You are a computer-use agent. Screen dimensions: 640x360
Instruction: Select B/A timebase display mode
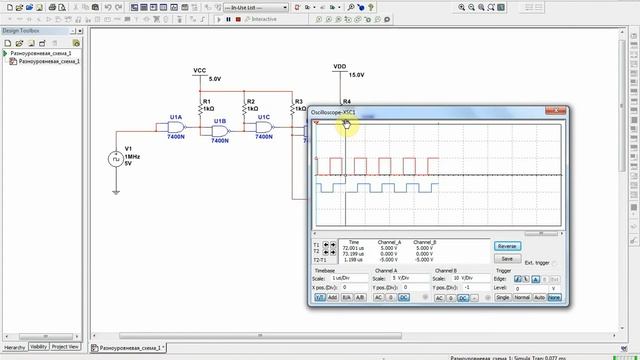(x=346, y=298)
